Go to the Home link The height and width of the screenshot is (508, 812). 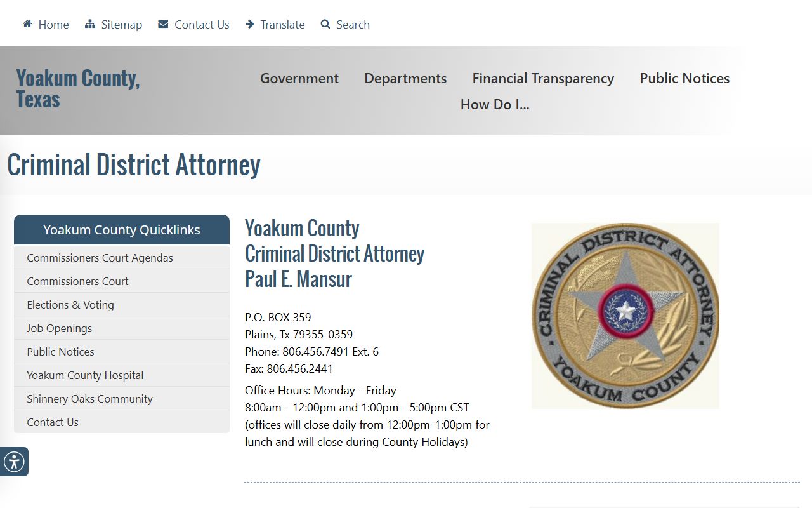[x=53, y=24]
